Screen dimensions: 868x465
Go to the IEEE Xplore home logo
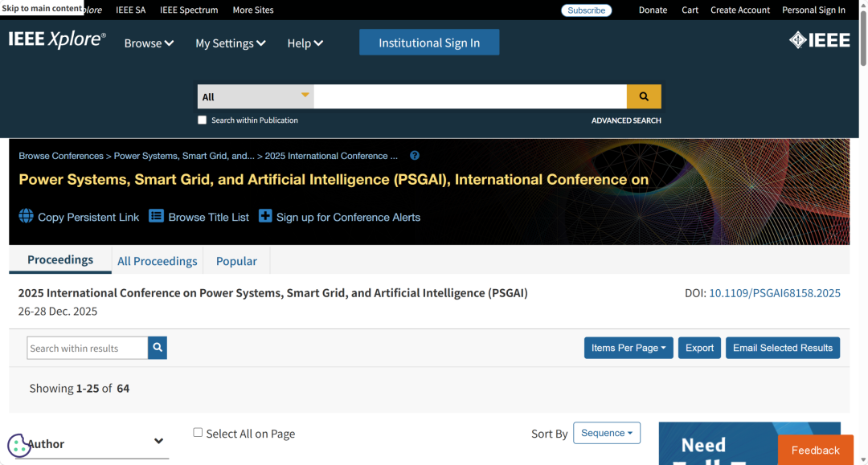click(x=57, y=40)
